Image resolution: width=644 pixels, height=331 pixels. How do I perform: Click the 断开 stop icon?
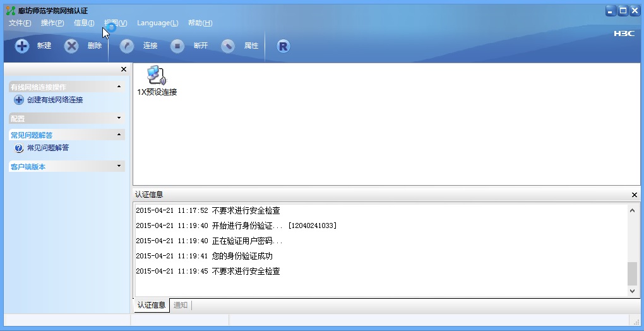point(177,45)
